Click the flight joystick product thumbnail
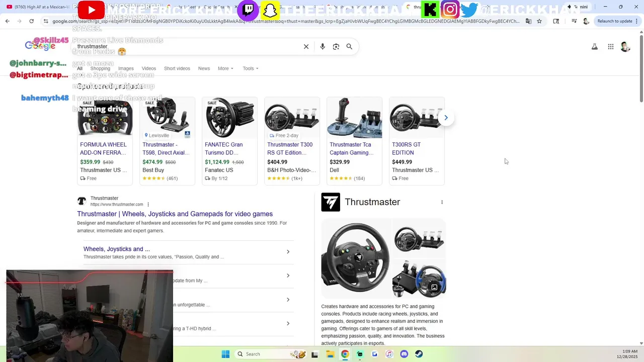The height and width of the screenshot is (362, 644). pyautogui.click(x=354, y=118)
